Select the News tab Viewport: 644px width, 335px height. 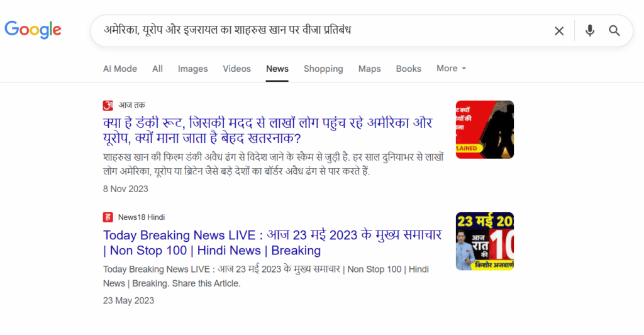[x=277, y=69]
